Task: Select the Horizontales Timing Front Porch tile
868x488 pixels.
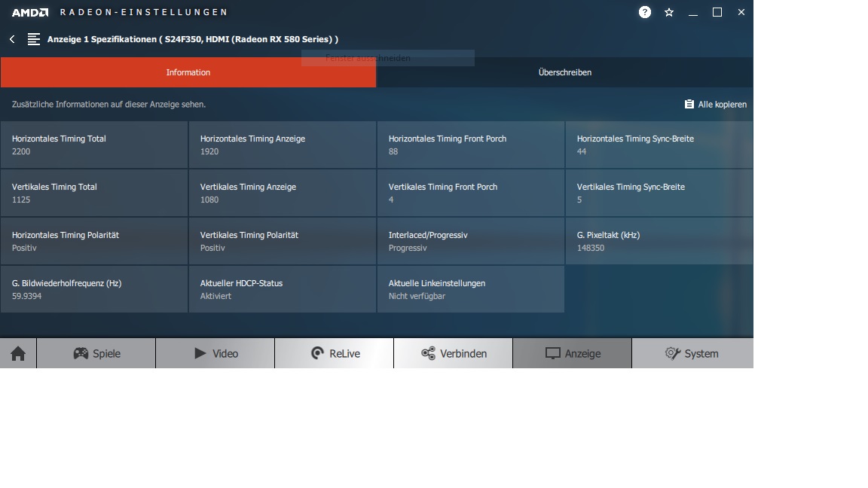Action: (470, 145)
